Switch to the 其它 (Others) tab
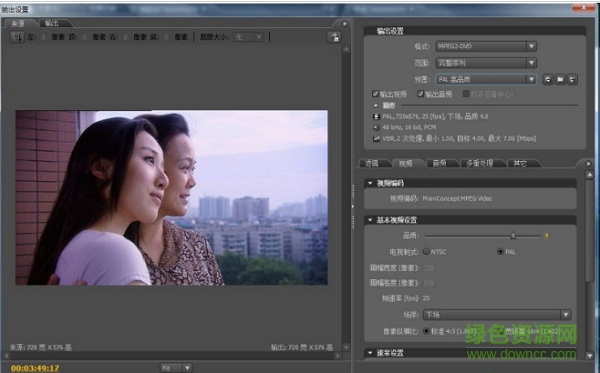The height and width of the screenshot is (373, 600). 521,163
